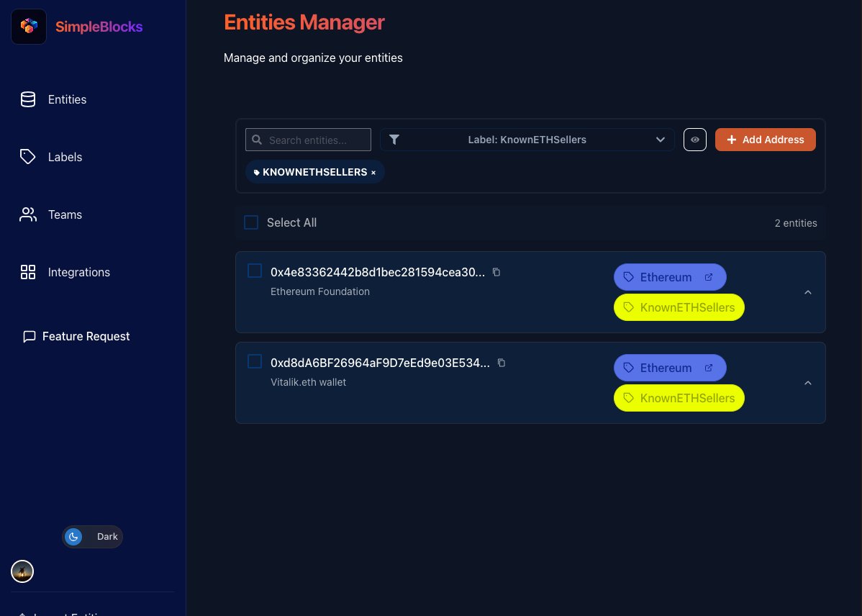Select the Labels tag icon
Screen dimensions: 862x616
[28, 157]
